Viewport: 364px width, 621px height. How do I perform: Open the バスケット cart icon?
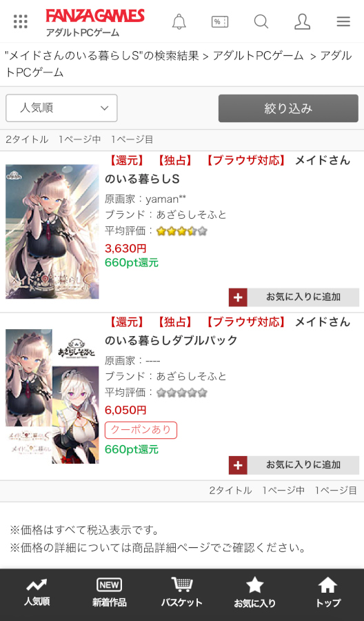(181, 593)
